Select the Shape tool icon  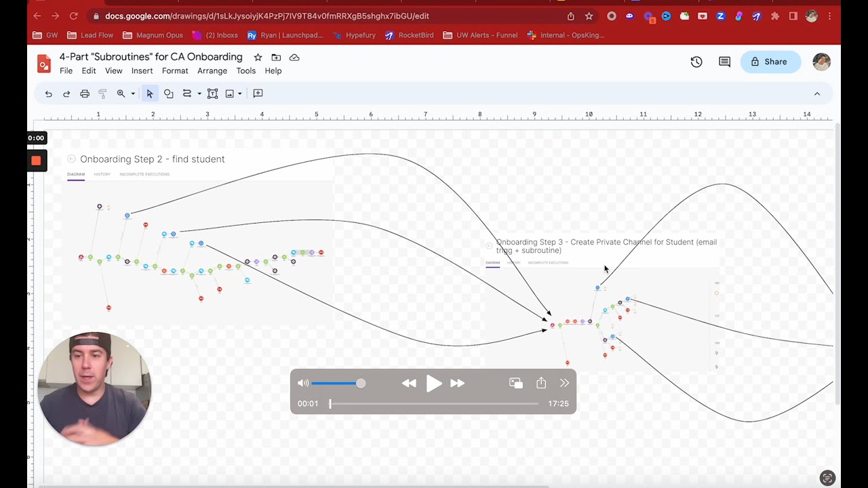[169, 94]
